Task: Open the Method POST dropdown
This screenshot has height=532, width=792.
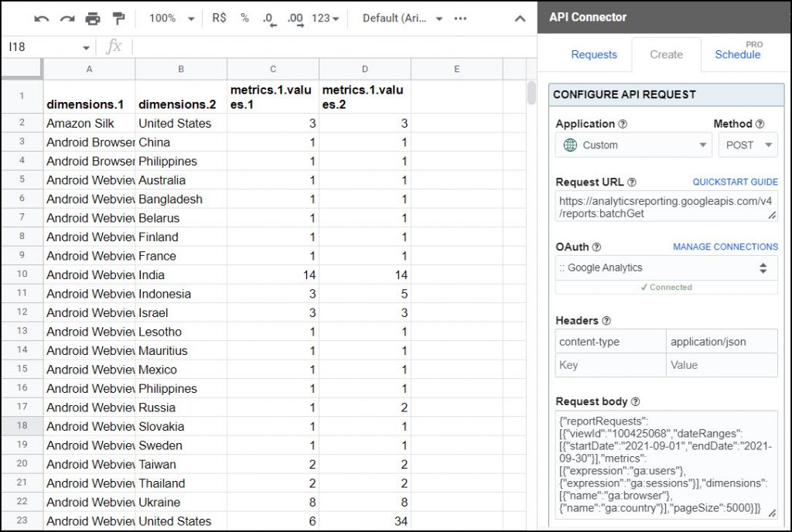Action: tap(748, 145)
